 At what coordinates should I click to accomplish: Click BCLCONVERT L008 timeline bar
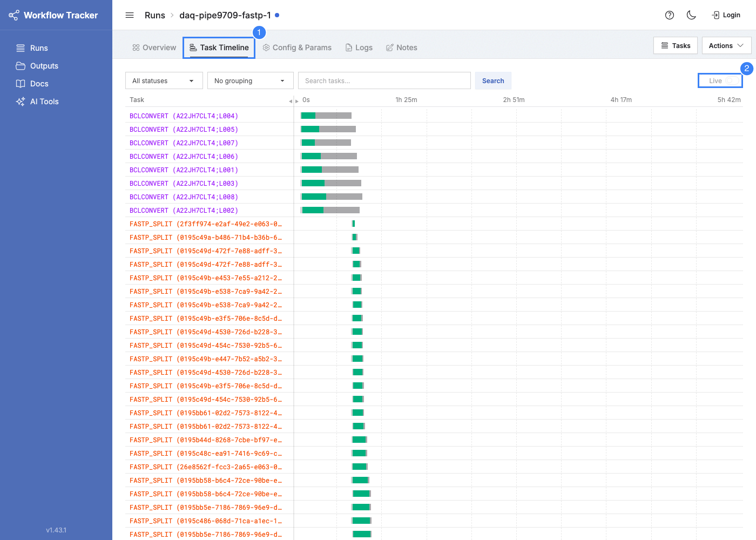[332, 197]
